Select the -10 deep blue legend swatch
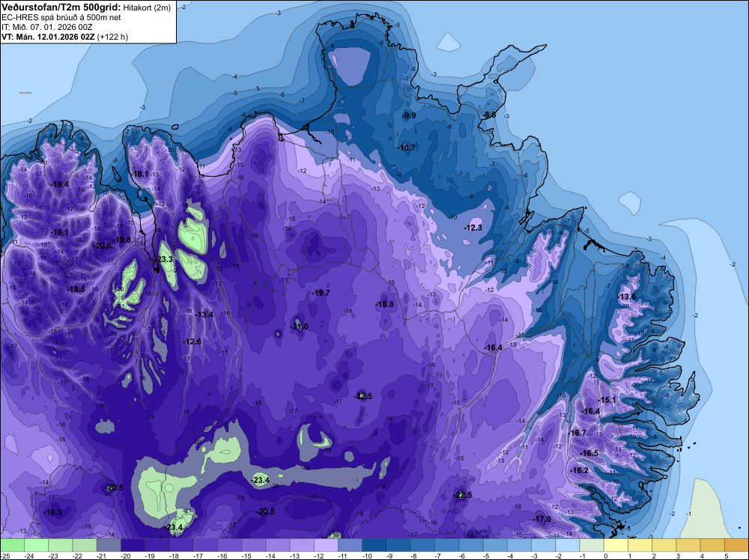 click(x=374, y=545)
